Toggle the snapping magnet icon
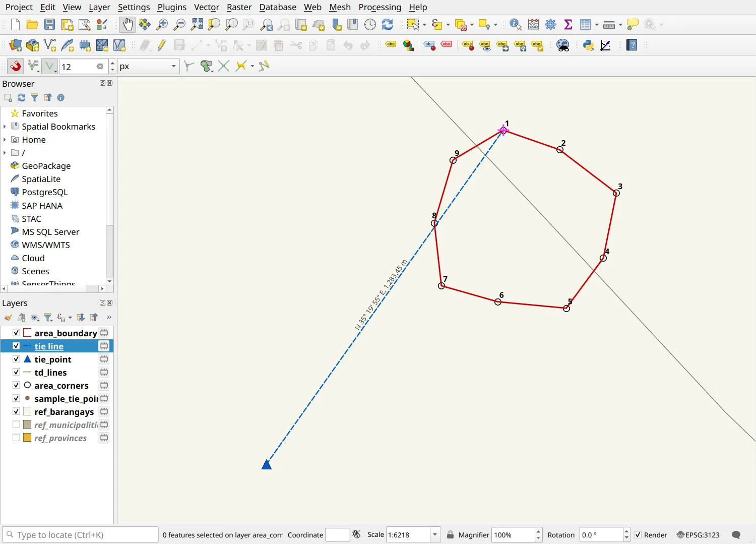The image size is (756, 544). [x=16, y=66]
